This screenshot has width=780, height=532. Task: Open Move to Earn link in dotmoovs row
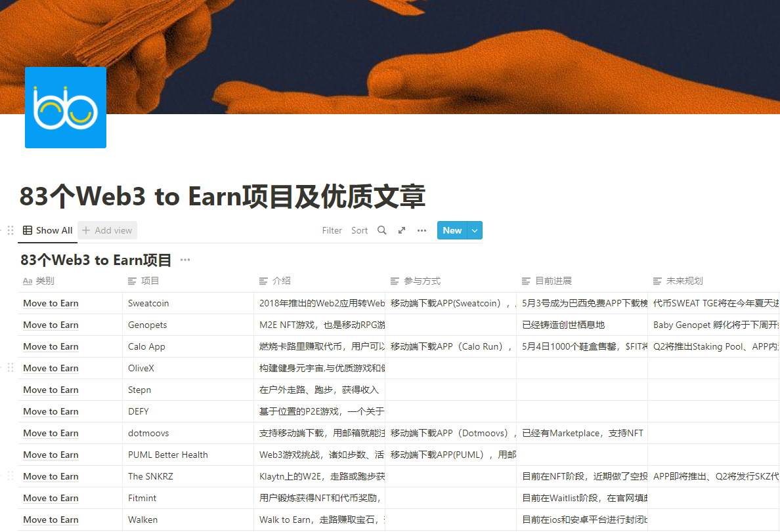[x=51, y=433]
